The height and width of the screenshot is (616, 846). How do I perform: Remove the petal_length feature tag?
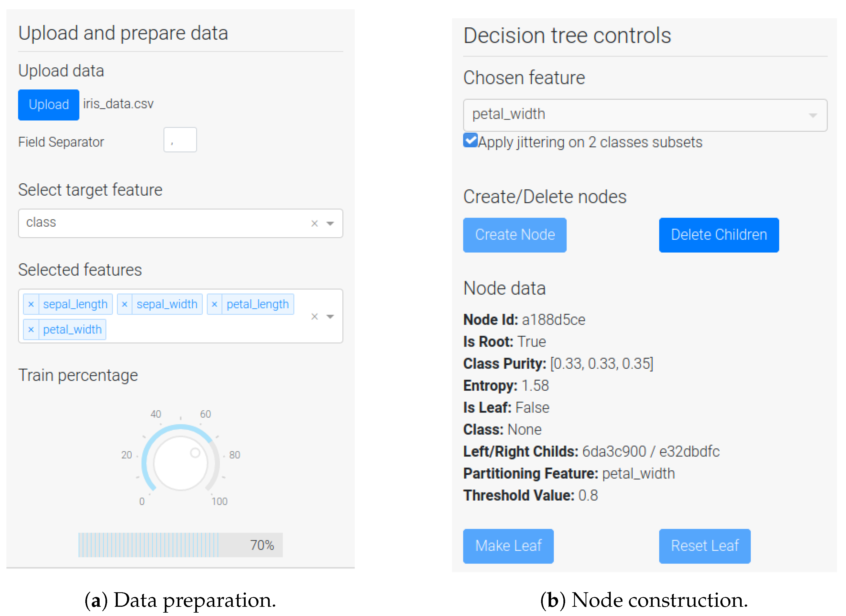[x=215, y=304]
